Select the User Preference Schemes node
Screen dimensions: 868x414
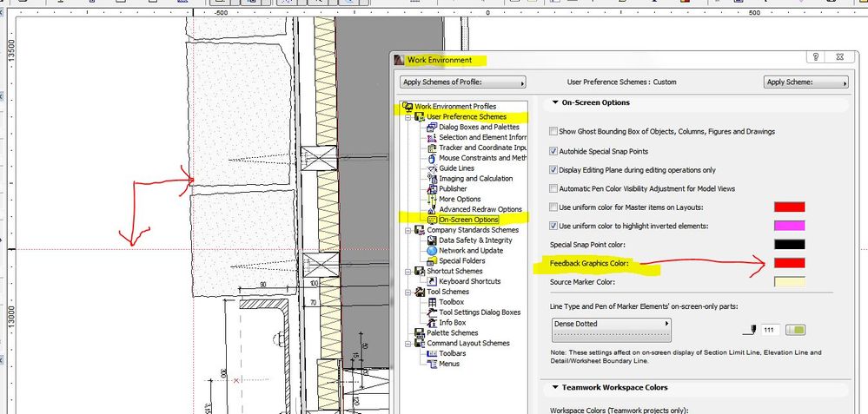(x=467, y=116)
